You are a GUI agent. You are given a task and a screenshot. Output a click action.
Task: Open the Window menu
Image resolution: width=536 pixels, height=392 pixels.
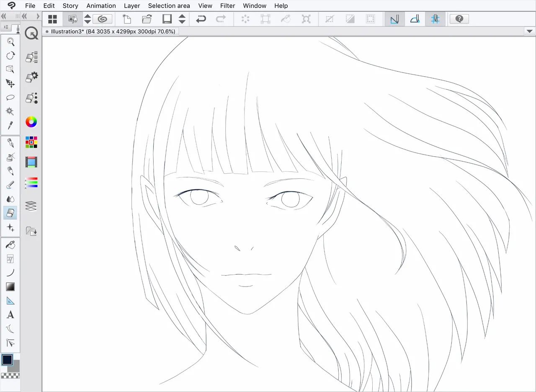point(255,5)
